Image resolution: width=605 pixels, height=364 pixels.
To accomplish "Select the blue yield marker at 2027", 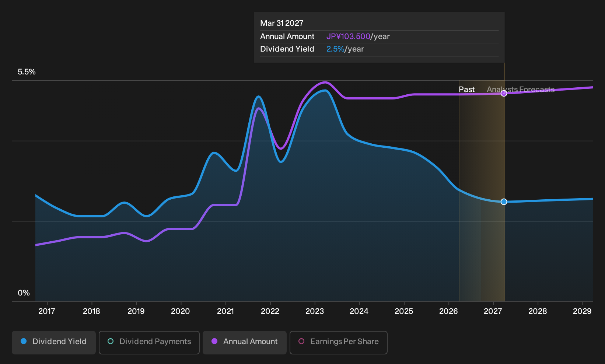I will [x=504, y=202].
